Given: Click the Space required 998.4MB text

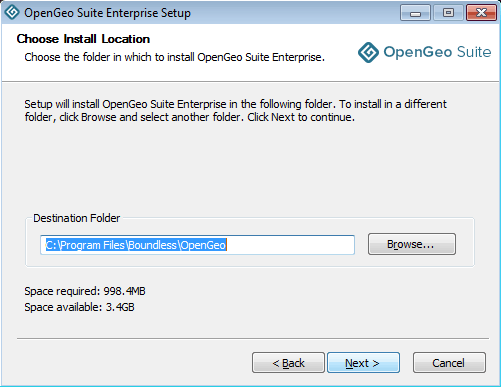Looking at the screenshot, I should point(85,291).
